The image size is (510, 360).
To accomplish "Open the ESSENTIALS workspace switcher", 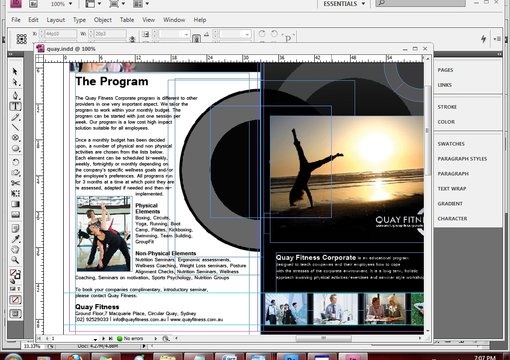I will [x=344, y=4].
